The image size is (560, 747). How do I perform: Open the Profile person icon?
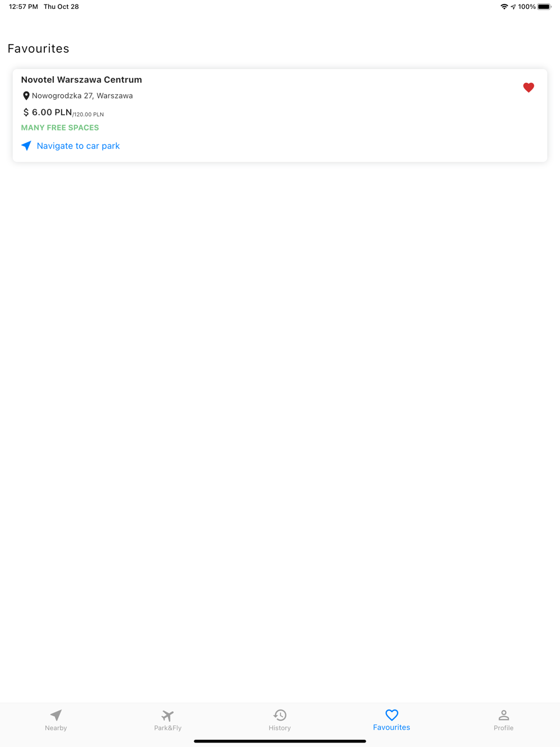click(503, 715)
